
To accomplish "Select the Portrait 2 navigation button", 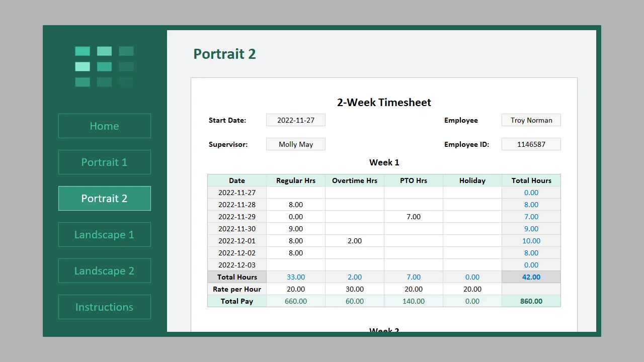I will (104, 199).
